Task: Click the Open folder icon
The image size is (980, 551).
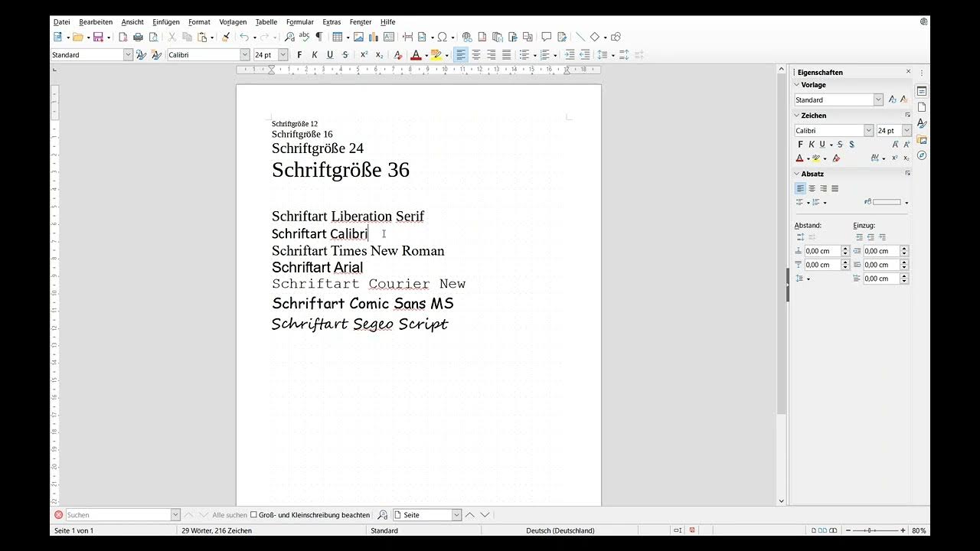Action: (77, 37)
